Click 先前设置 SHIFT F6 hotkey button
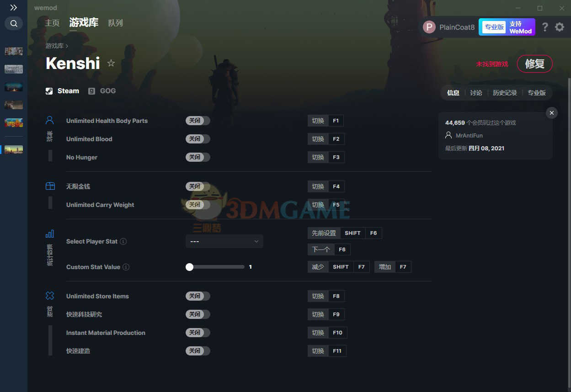The width and height of the screenshot is (571, 392). [x=345, y=233]
